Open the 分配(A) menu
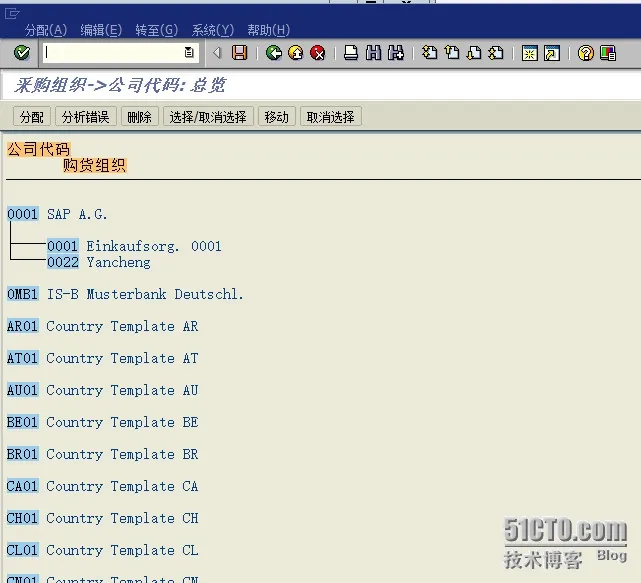The image size is (641, 583). pyautogui.click(x=46, y=30)
